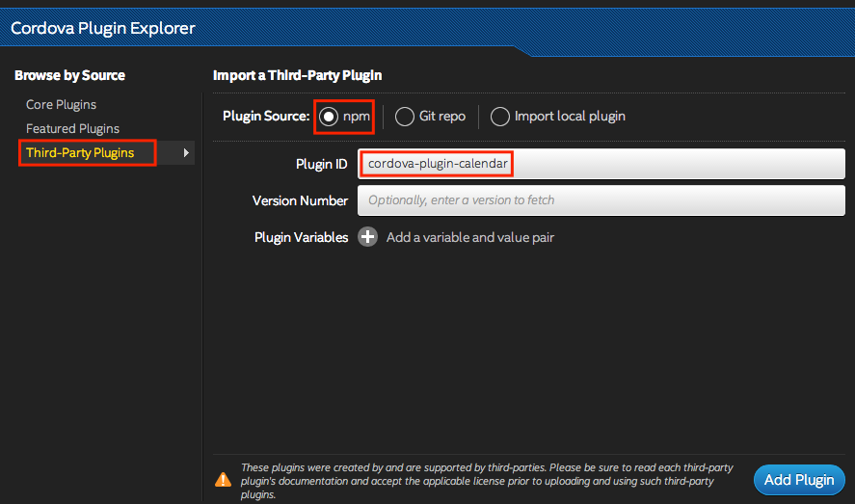Click the Plugin ID input field
This screenshot has width=855, height=504.
(601, 164)
